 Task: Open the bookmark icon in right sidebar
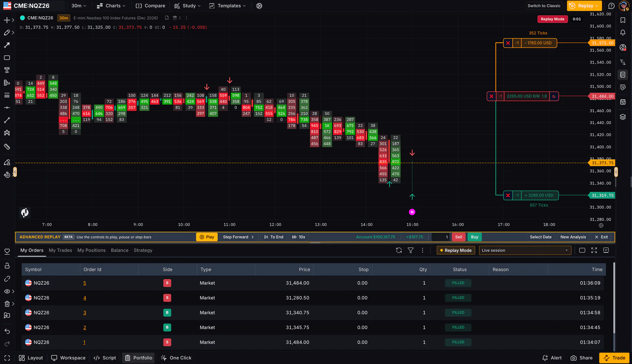623,20
